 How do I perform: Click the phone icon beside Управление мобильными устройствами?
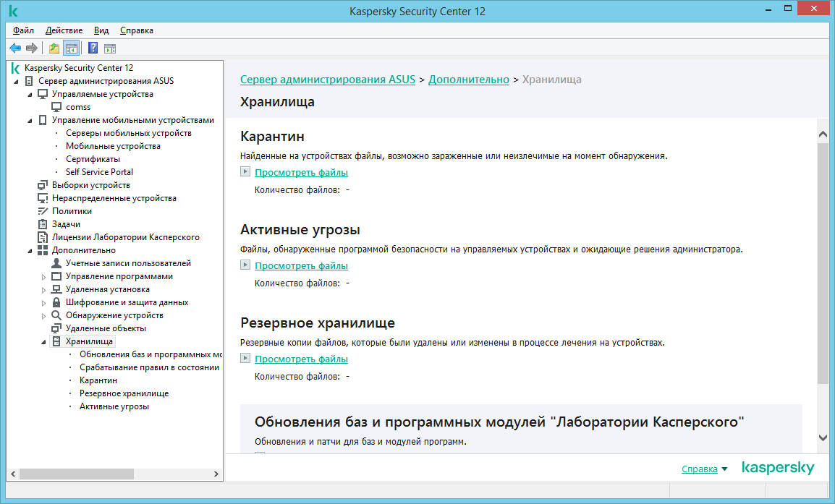pos(43,120)
